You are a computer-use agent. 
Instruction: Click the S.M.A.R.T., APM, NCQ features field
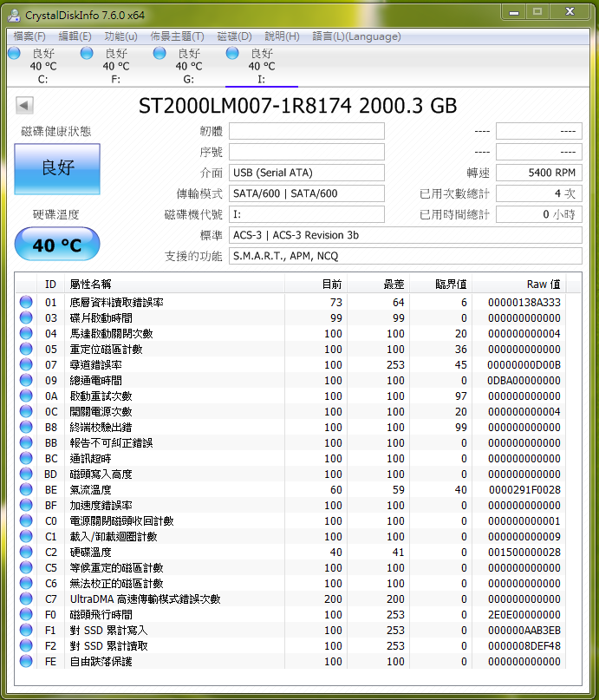tap(406, 256)
